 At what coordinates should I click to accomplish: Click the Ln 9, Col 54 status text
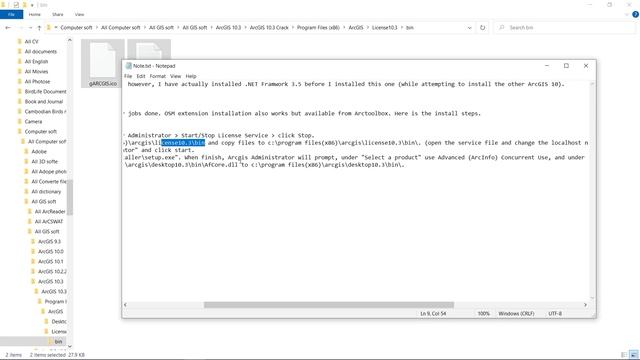coord(433,313)
